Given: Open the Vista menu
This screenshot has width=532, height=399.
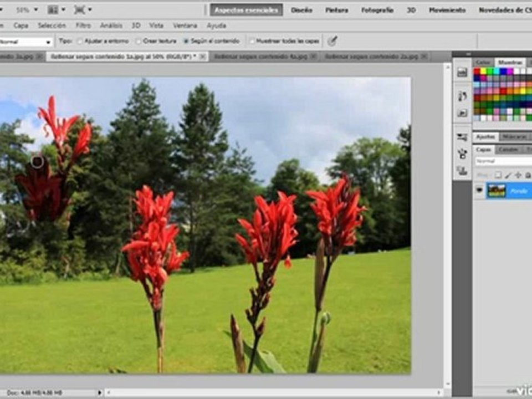Looking at the screenshot, I should coord(156,25).
